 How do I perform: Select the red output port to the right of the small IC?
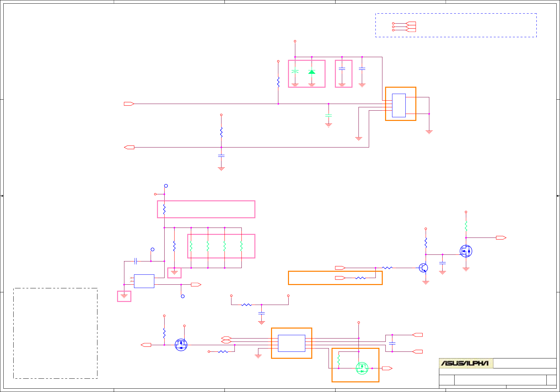tap(196, 285)
